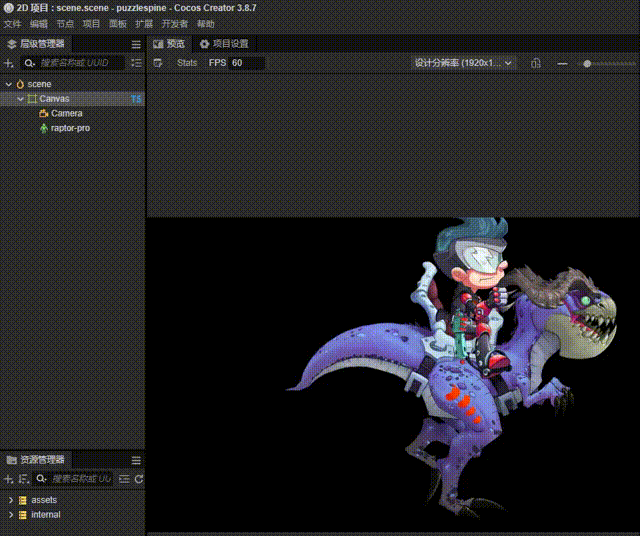
Task: Open the 节点 menu
Action: tap(65, 24)
